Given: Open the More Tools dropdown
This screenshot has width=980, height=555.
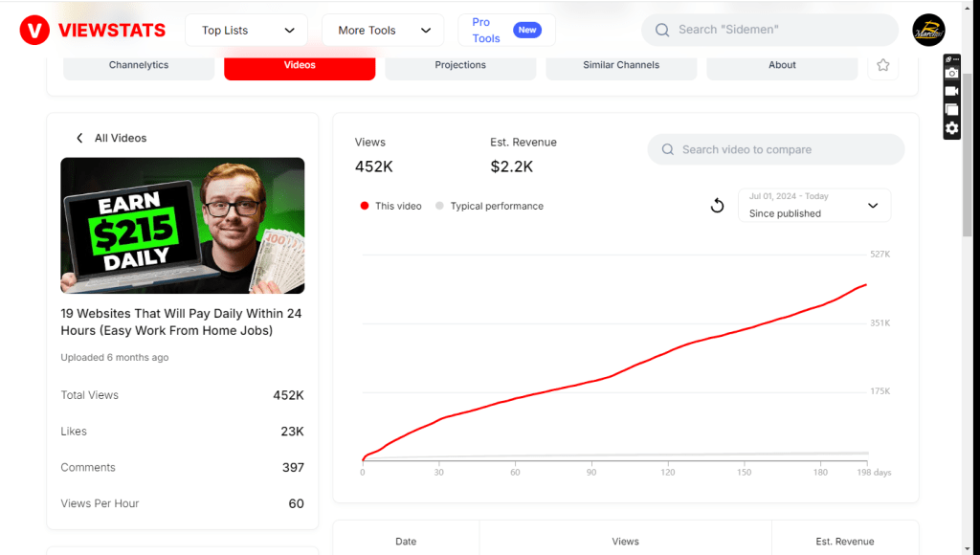Looking at the screenshot, I should pos(383,30).
